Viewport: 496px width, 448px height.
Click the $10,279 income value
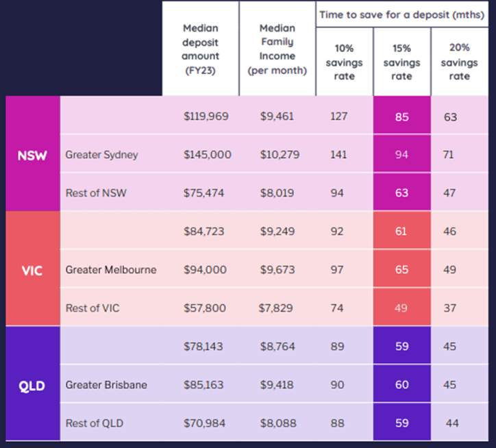pos(280,154)
